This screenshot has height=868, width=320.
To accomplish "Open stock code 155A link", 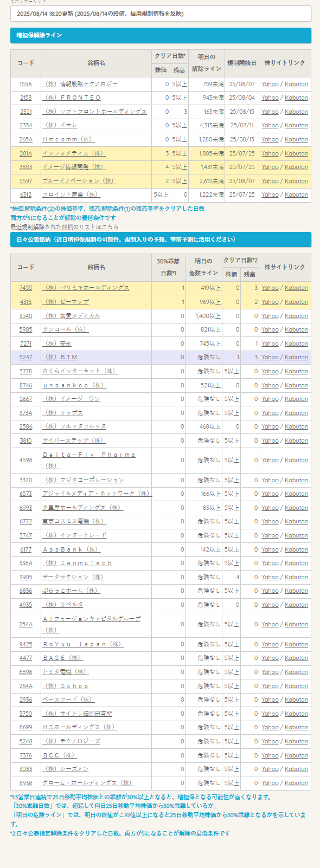I will (25, 84).
